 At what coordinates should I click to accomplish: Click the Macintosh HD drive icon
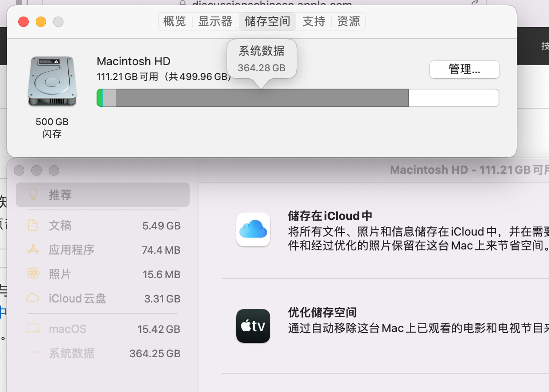tap(52, 81)
